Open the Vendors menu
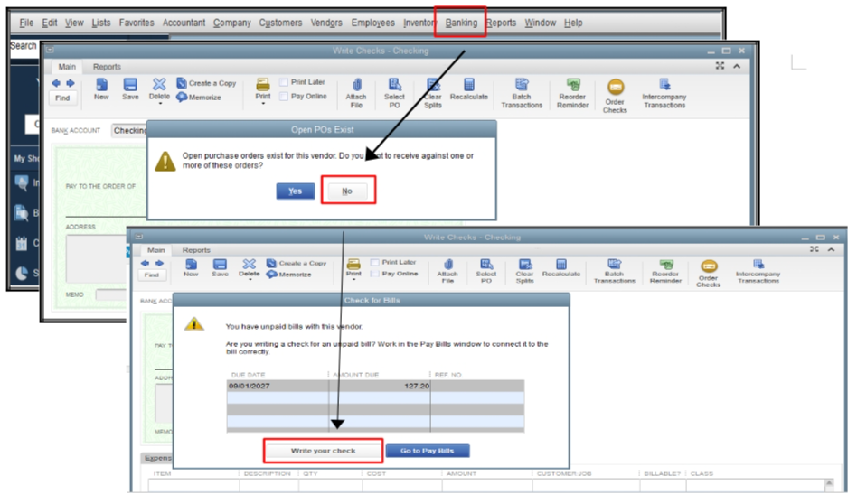 325,23
